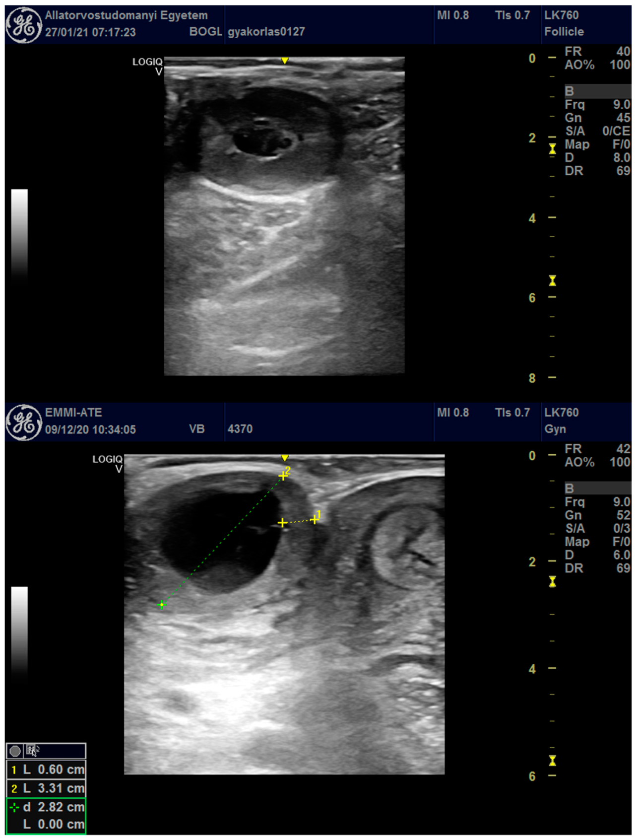Click the gray octagon icon in measurement panel
The width and height of the screenshot is (635, 840).
[x=15, y=751]
